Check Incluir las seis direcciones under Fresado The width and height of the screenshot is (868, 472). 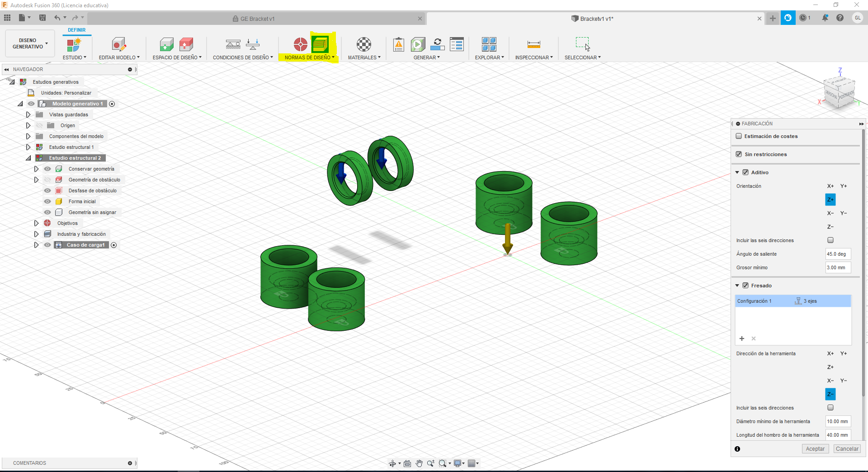(830, 408)
